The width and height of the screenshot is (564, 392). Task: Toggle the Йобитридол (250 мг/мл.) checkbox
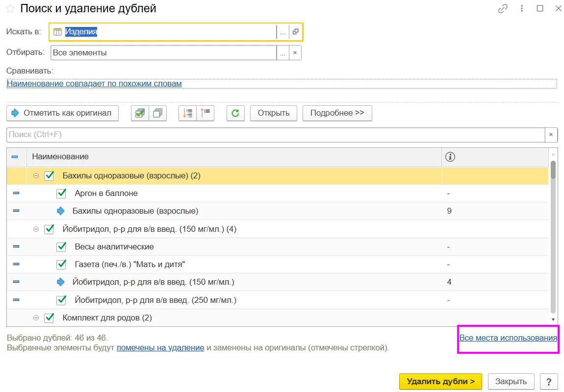coord(61,300)
